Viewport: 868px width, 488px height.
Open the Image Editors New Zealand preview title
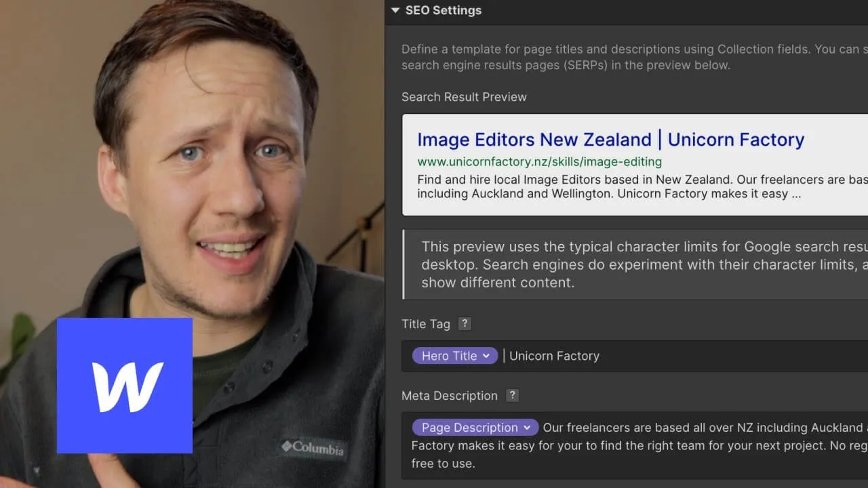tap(610, 140)
